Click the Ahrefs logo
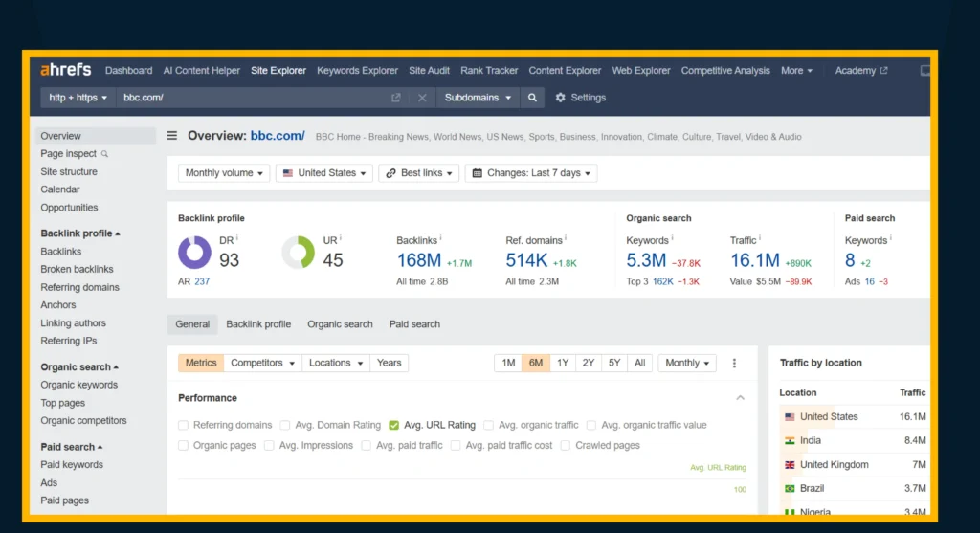 (66, 70)
